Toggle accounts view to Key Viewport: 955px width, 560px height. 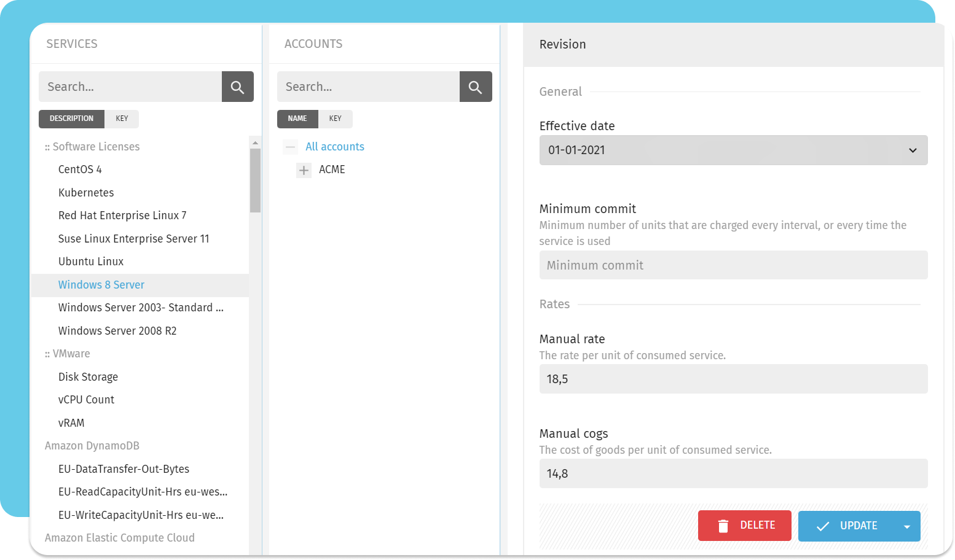[x=335, y=119]
